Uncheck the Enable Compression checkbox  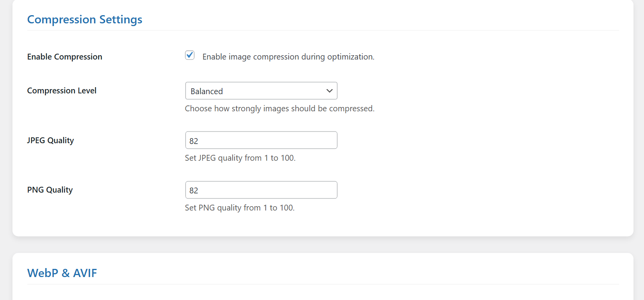pyautogui.click(x=190, y=55)
